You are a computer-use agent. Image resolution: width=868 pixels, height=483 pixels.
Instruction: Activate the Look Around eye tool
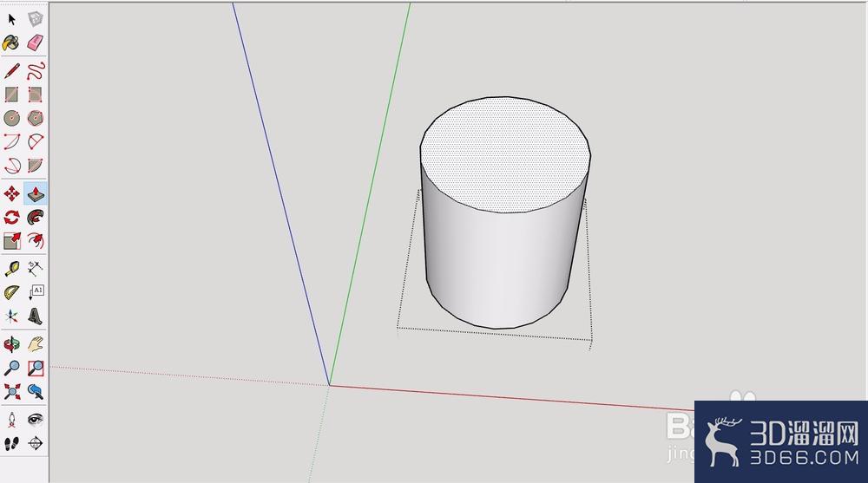36,420
